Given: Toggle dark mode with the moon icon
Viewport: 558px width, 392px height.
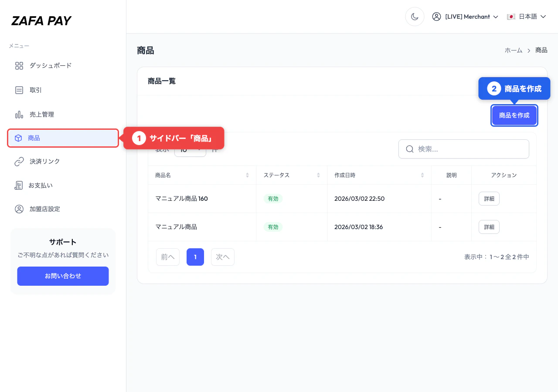Looking at the screenshot, I should [x=415, y=17].
